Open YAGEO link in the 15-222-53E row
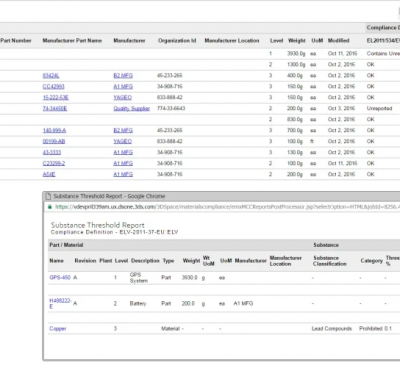Image resolution: width=400 pixels, height=379 pixels. [x=122, y=98]
